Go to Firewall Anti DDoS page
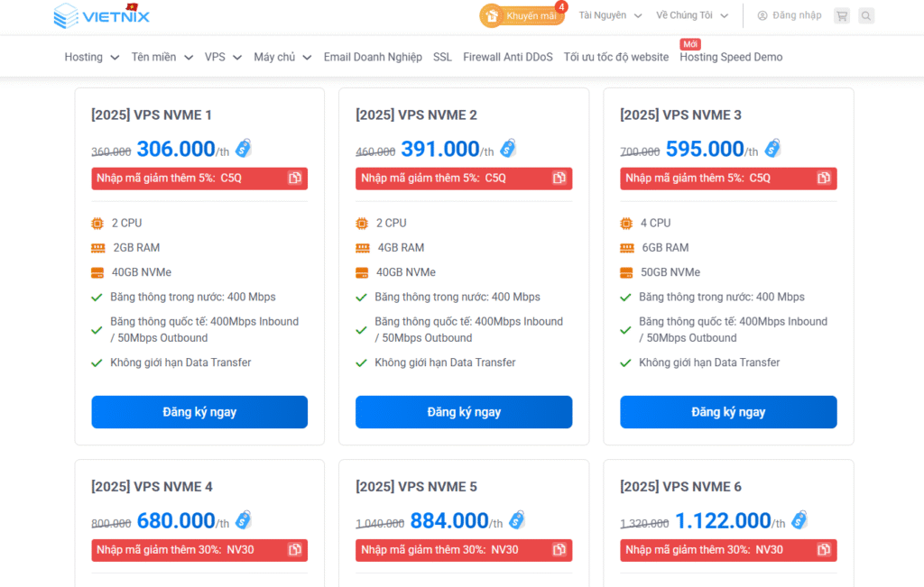The width and height of the screenshot is (924, 587). click(x=507, y=57)
